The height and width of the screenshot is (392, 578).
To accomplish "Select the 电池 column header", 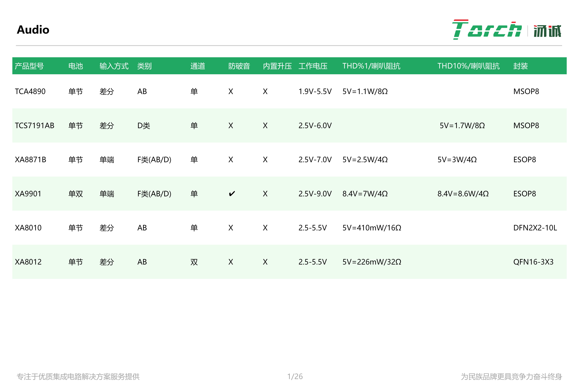I will coord(76,66).
